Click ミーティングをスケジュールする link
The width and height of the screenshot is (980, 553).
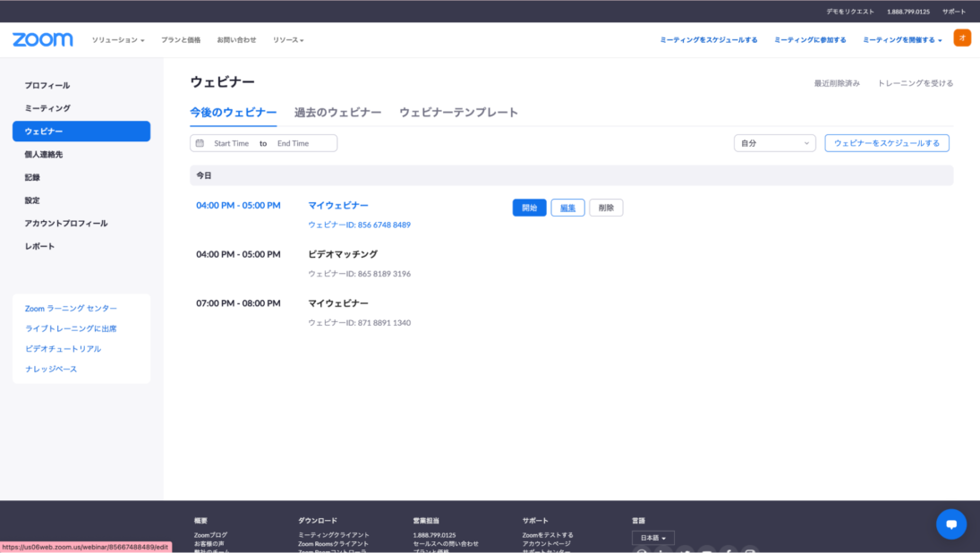point(709,40)
